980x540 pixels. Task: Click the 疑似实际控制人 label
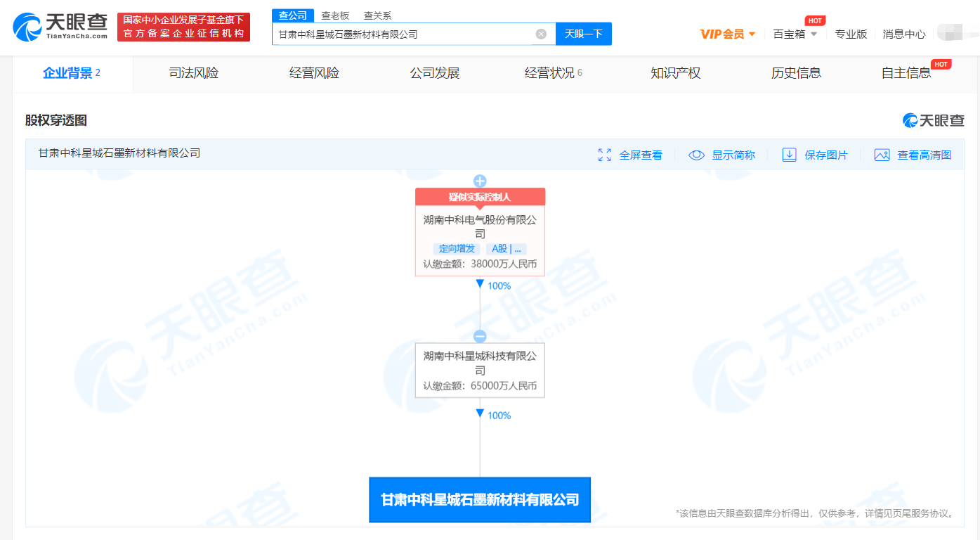480,197
